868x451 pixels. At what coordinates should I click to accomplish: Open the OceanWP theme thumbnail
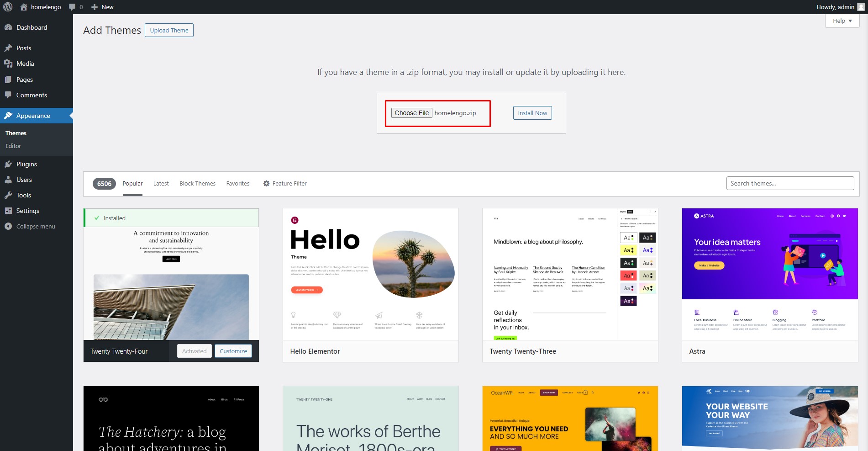(570, 419)
